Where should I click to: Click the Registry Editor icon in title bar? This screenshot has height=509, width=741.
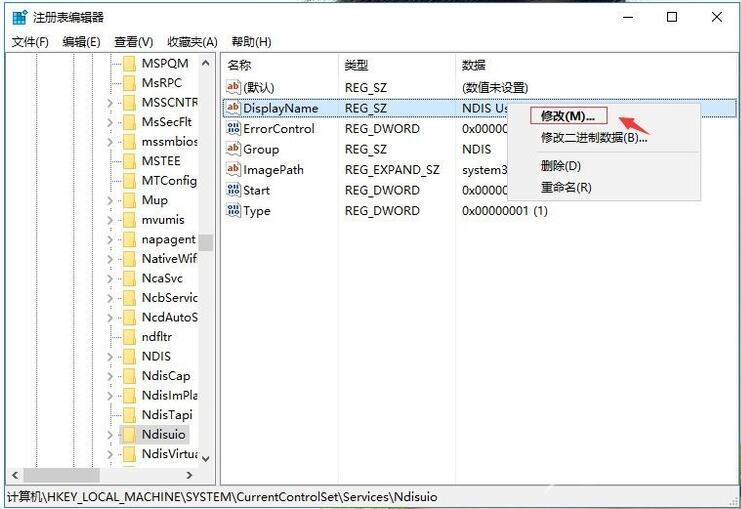click(x=19, y=17)
